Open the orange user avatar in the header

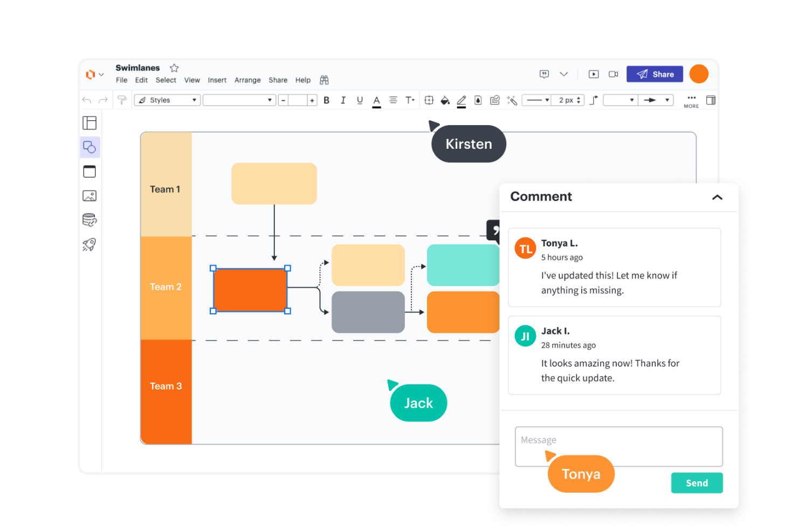699,74
